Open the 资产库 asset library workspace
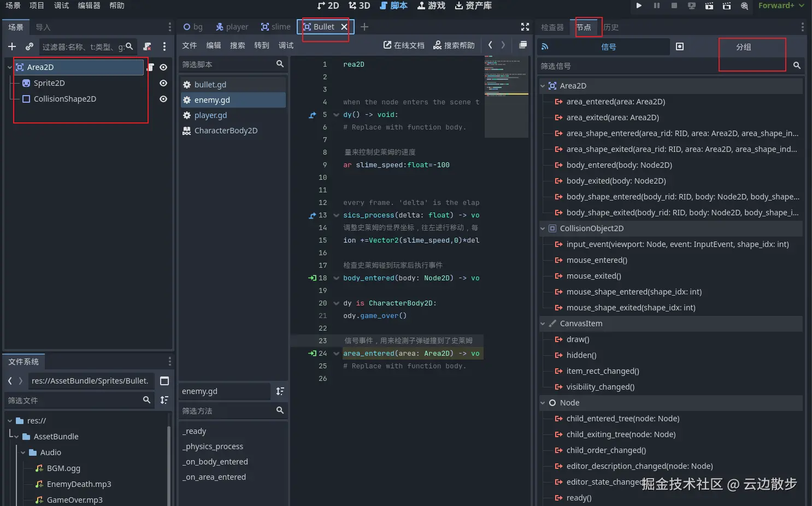Image resolution: width=812 pixels, height=506 pixels. pyautogui.click(x=473, y=5)
